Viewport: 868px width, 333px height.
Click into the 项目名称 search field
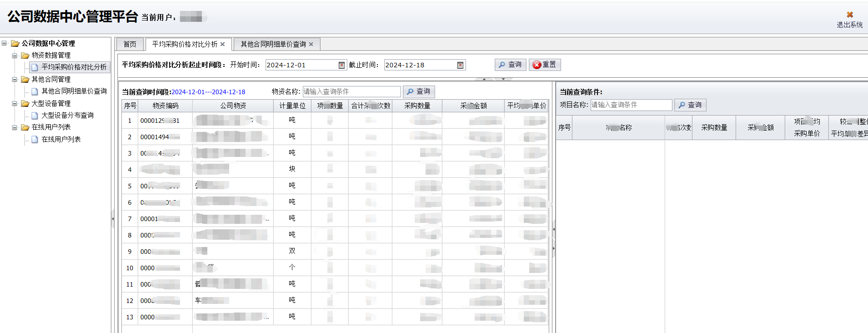pyautogui.click(x=631, y=105)
